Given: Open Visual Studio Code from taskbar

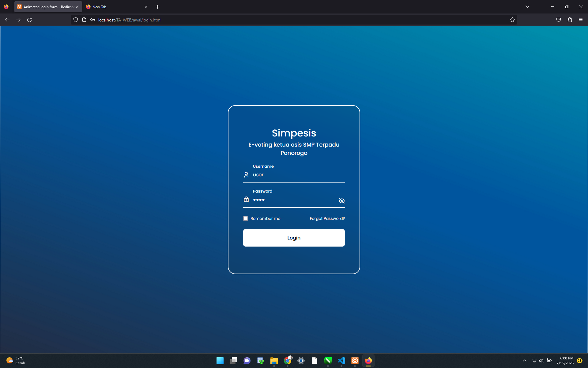Looking at the screenshot, I should click(x=341, y=361).
